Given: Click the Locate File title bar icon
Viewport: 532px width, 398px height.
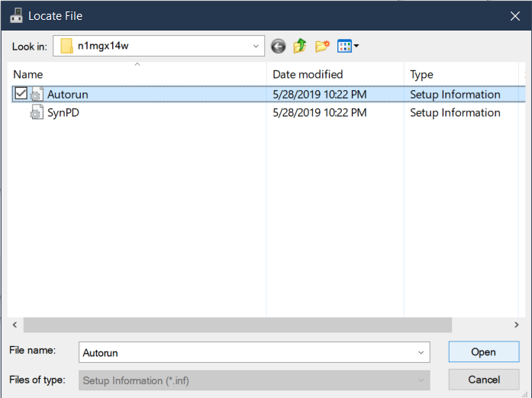Looking at the screenshot, I should [x=15, y=15].
